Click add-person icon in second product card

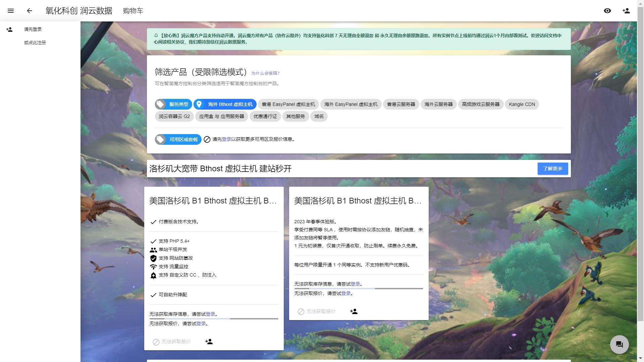pyautogui.click(x=354, y=311)
